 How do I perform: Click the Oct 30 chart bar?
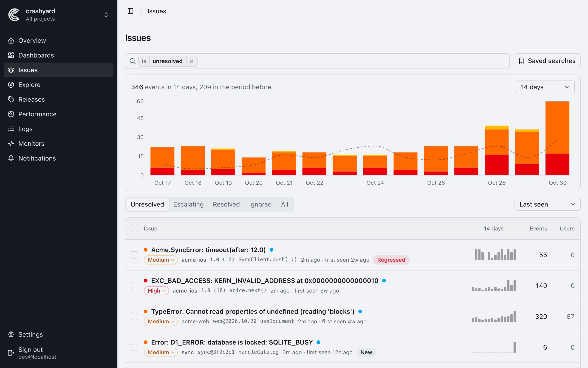557,138
